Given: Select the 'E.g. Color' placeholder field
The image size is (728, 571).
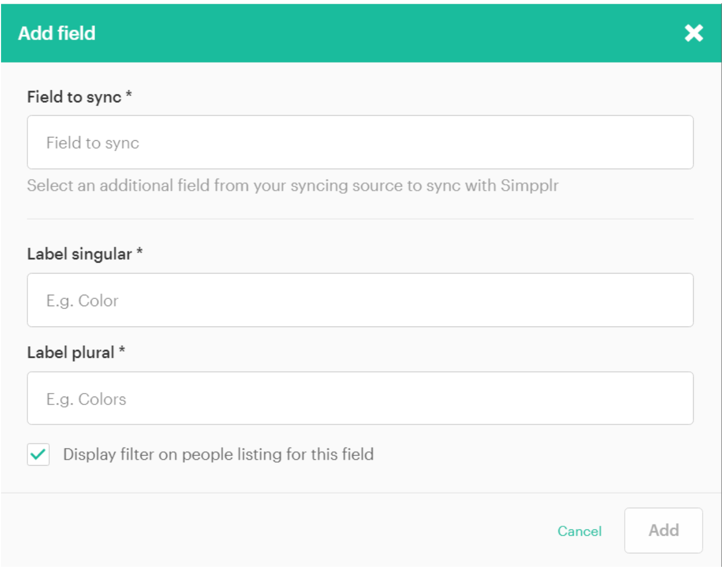Looking at the screenshot, I should (x=360, y=300).
